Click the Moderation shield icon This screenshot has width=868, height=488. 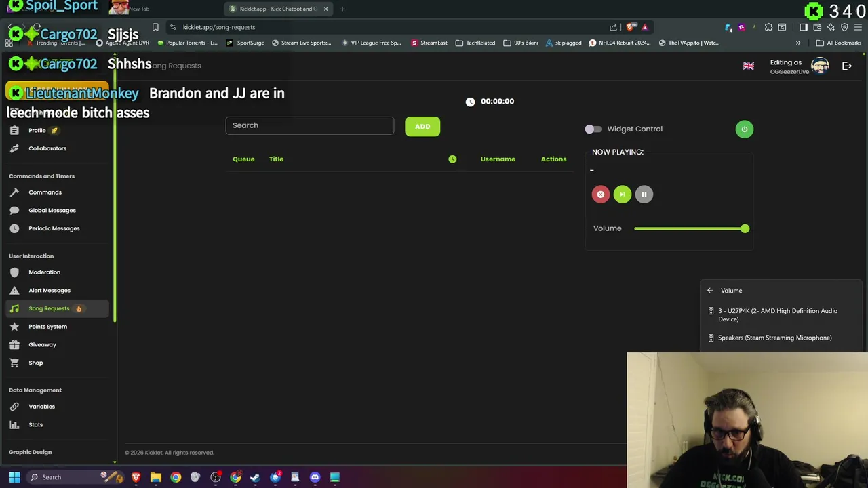pyautogui.click(x=14, y=272)
